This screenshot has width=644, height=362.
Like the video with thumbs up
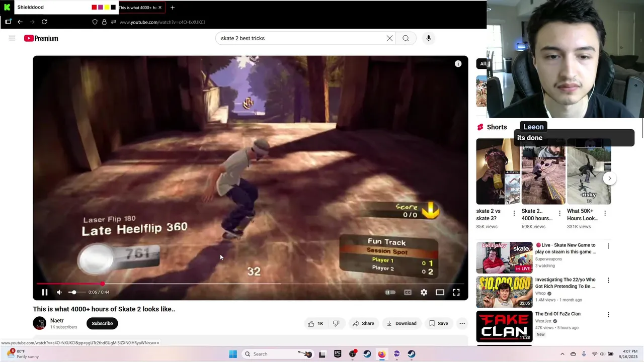(315, 323)
